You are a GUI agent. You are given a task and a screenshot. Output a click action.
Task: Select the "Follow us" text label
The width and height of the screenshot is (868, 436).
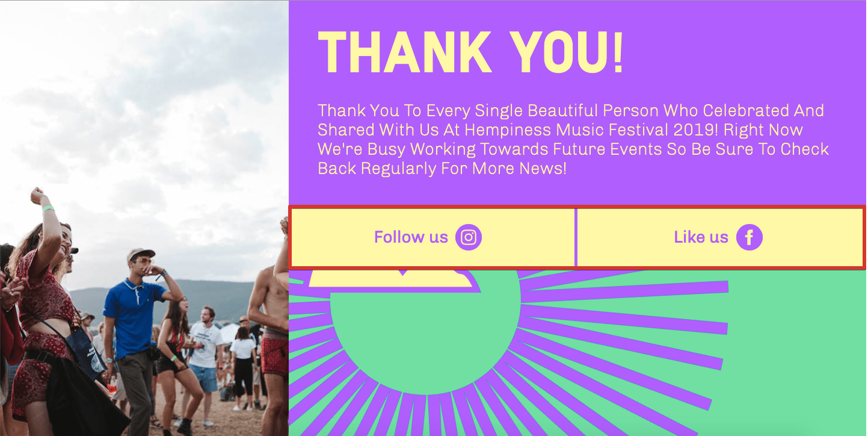[411, 237]
